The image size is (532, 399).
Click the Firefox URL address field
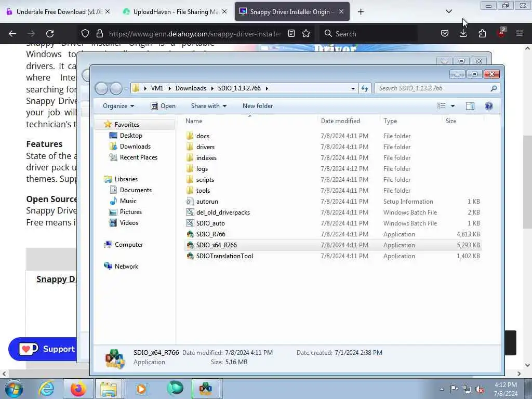click(x=194, y=34)
